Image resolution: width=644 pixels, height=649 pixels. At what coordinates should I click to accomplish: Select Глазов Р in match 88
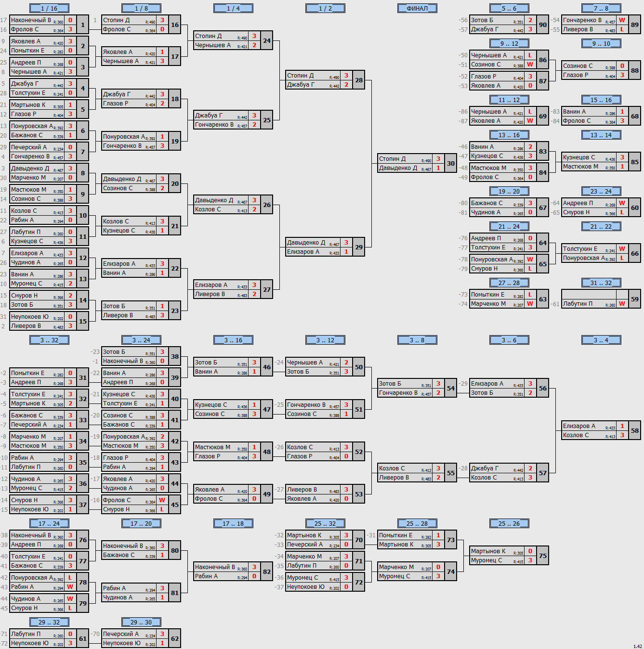(x=576, y=75)
